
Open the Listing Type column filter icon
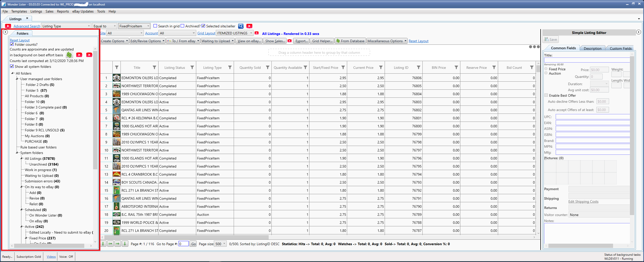point(230,67)
